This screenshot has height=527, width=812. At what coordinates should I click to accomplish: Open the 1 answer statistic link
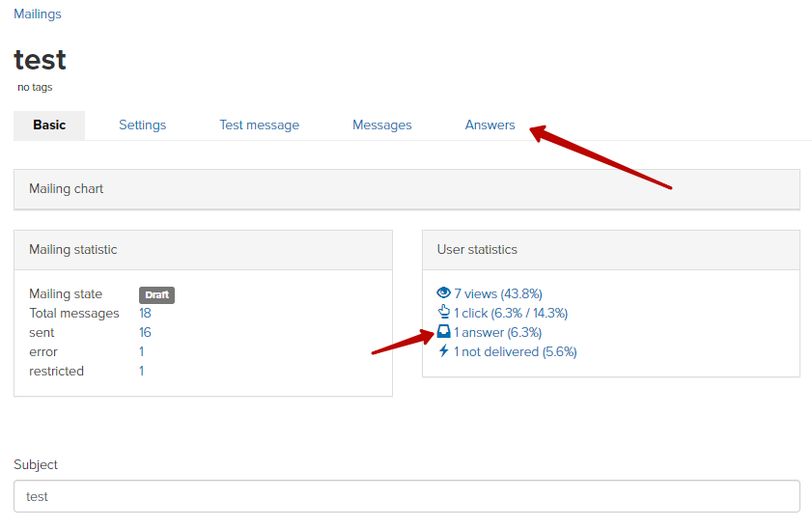click(497, 332)
